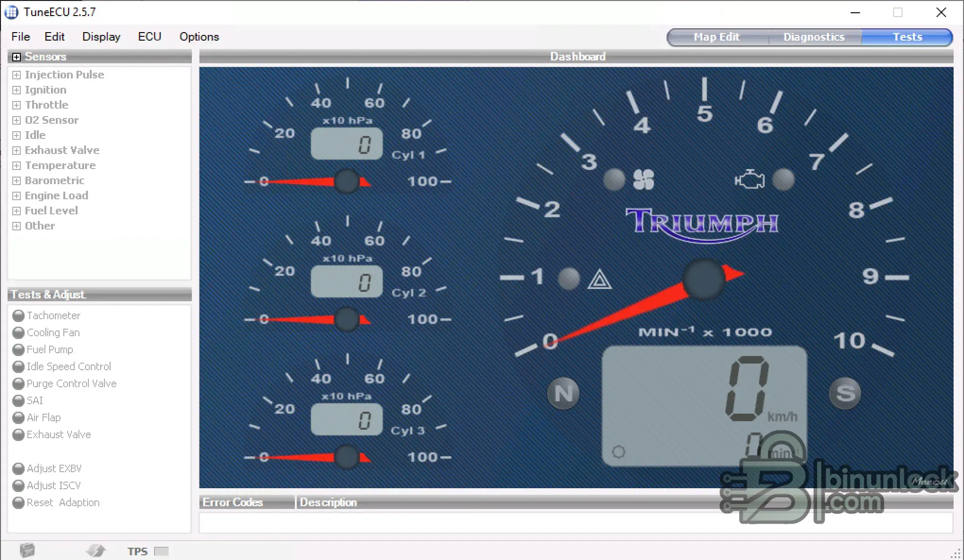Toggle the Adjust EXBV option
The width and height of the screenshot is (964, 560).
(18, 468)
